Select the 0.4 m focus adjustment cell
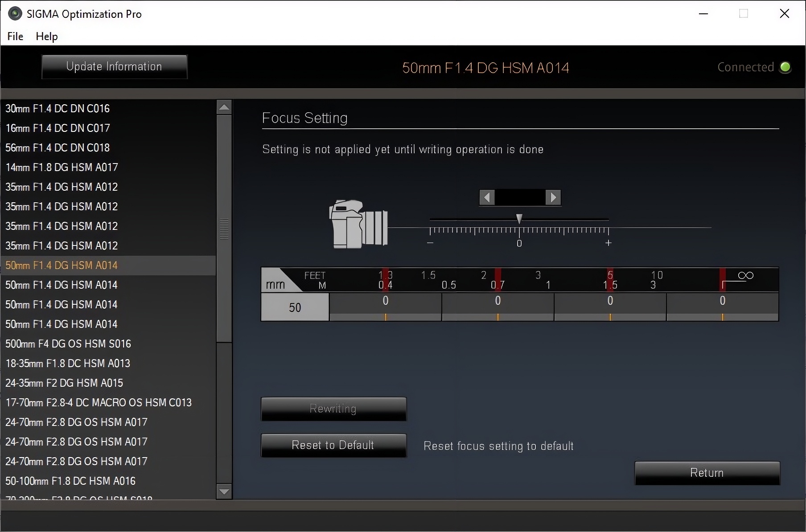The image size is (806, 532). coord(385,306)
